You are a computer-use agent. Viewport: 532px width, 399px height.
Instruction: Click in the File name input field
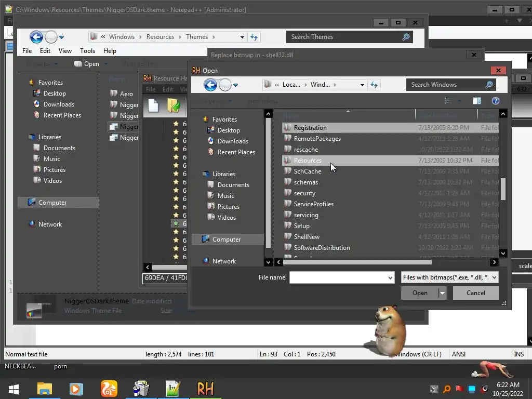(338, 277)
